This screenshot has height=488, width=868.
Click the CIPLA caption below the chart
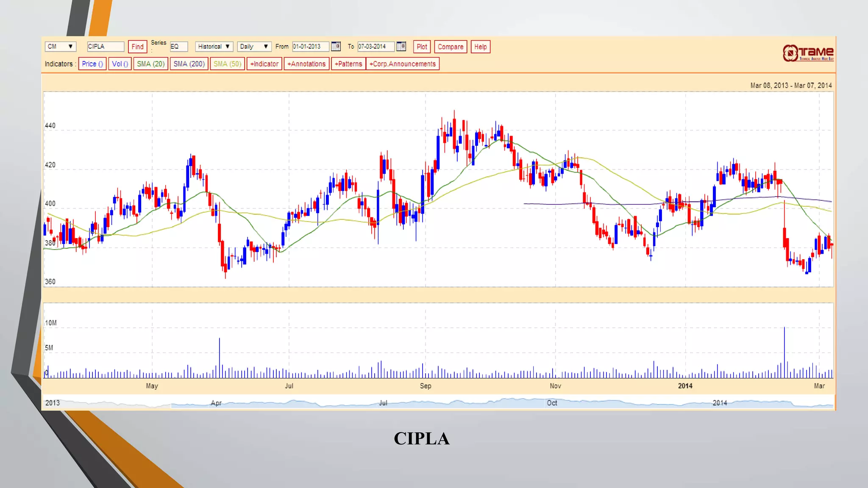pos(422,438)
